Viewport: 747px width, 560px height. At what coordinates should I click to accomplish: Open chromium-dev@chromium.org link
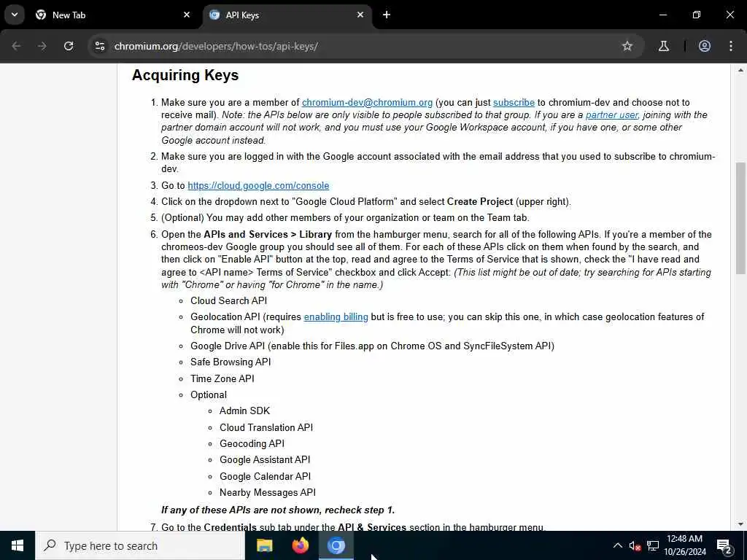coord(367,102)
